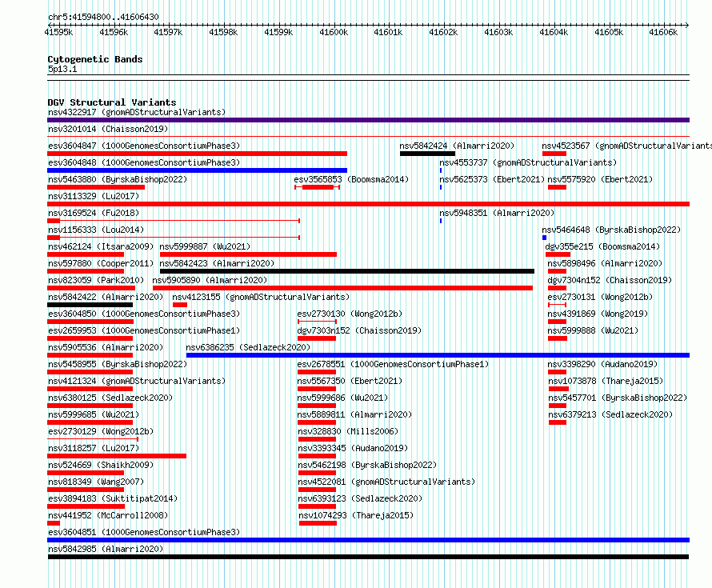The image size is (712, 588).
Task: Open nsv5575920 (Ebert2021) label
Action: tap(600, 179)
